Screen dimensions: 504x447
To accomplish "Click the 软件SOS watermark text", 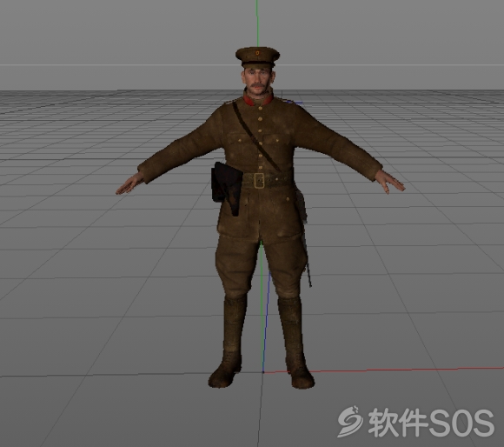I will click(431, 423).
